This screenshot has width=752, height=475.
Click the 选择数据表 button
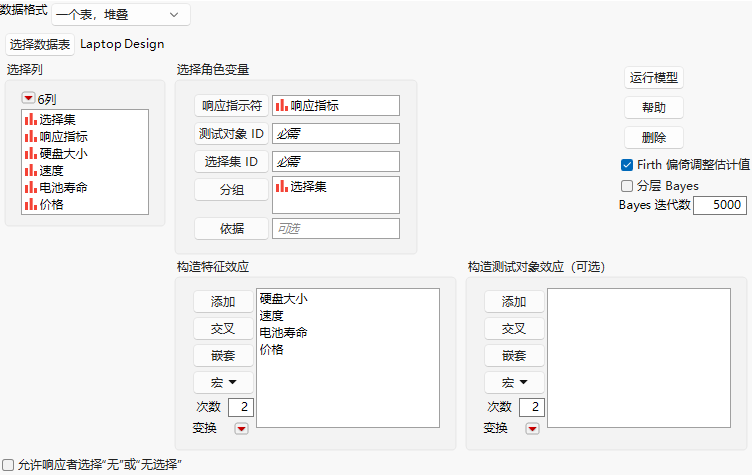pos(40,45)
